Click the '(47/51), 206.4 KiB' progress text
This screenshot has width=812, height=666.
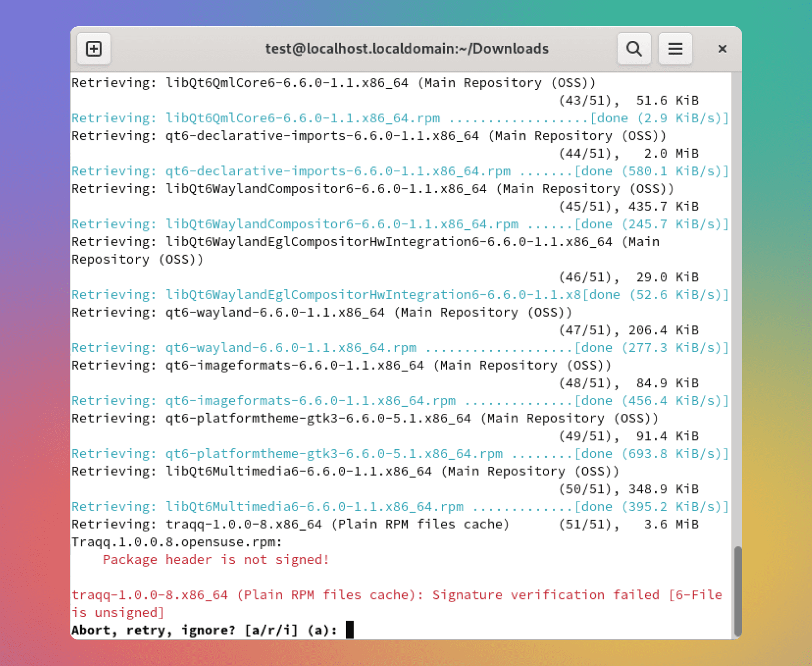coord(629,330)
